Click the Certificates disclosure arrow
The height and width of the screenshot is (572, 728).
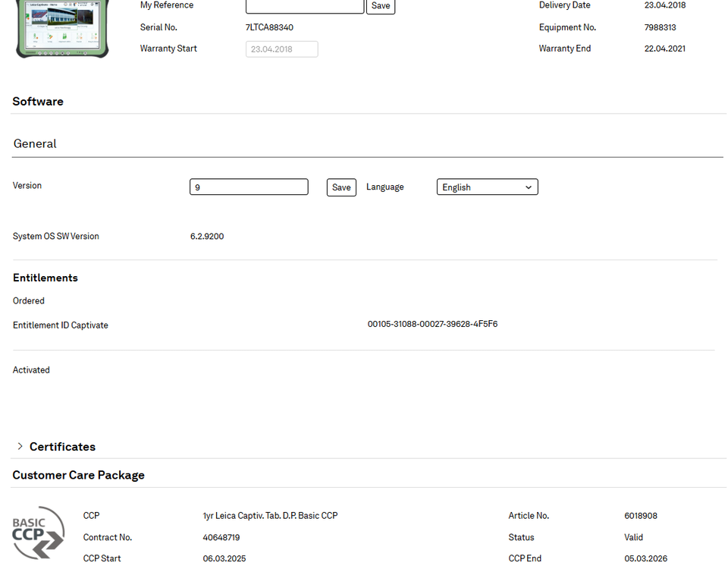[19, 447]
